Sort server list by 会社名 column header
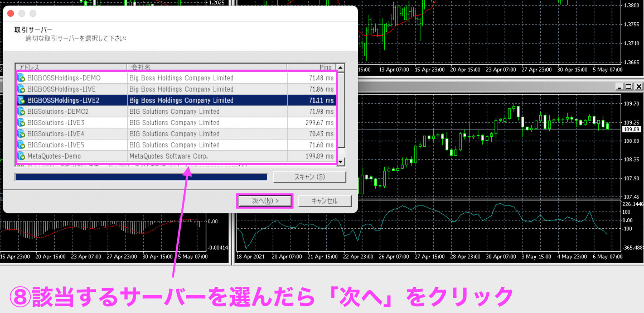Image resolution: width=644 pixels, height=313 pixels. [x=207, y=67]
